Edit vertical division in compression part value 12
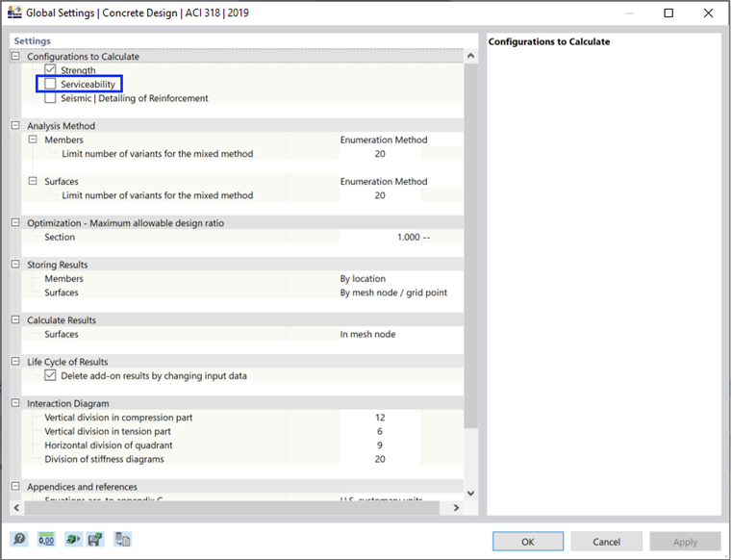 coord(380,418)
